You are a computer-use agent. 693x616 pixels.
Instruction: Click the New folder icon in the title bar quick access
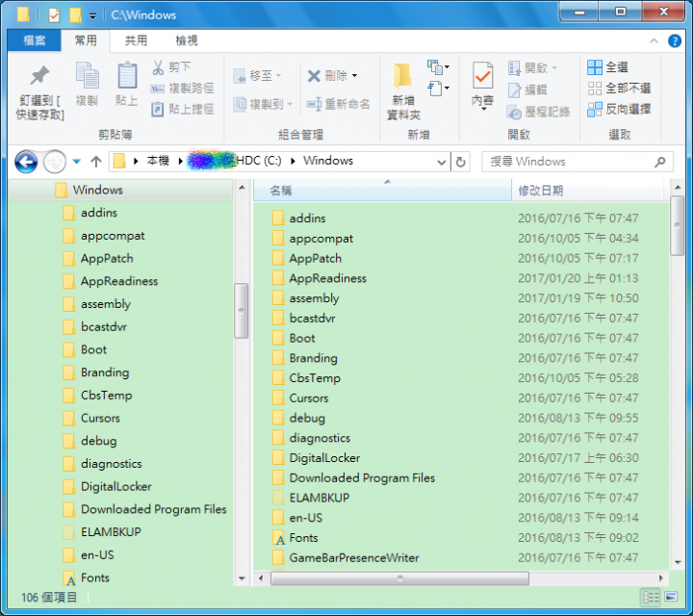tap(76, 15)
